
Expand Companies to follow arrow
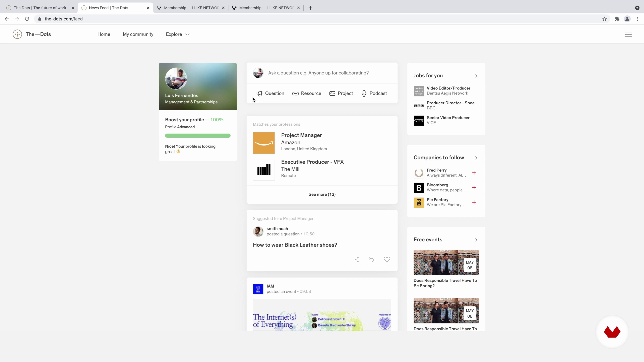point(476,158)
